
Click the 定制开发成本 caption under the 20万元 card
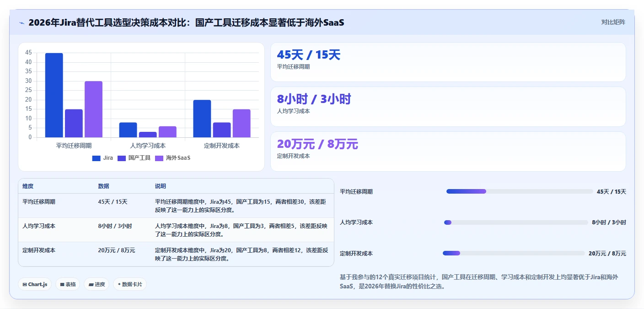(293, 156)
